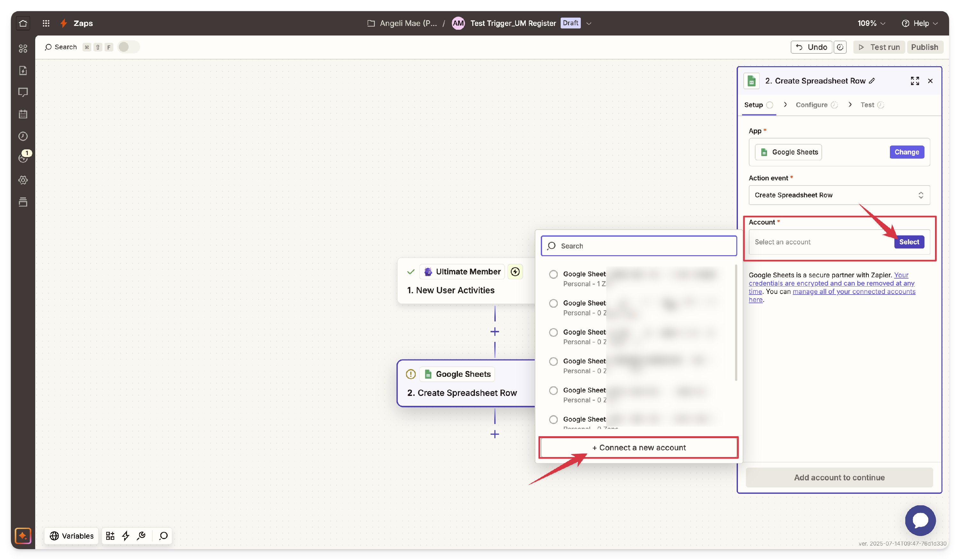Open the Zaps lightning bolt icon
960x560 pixels.
[64, 23]
